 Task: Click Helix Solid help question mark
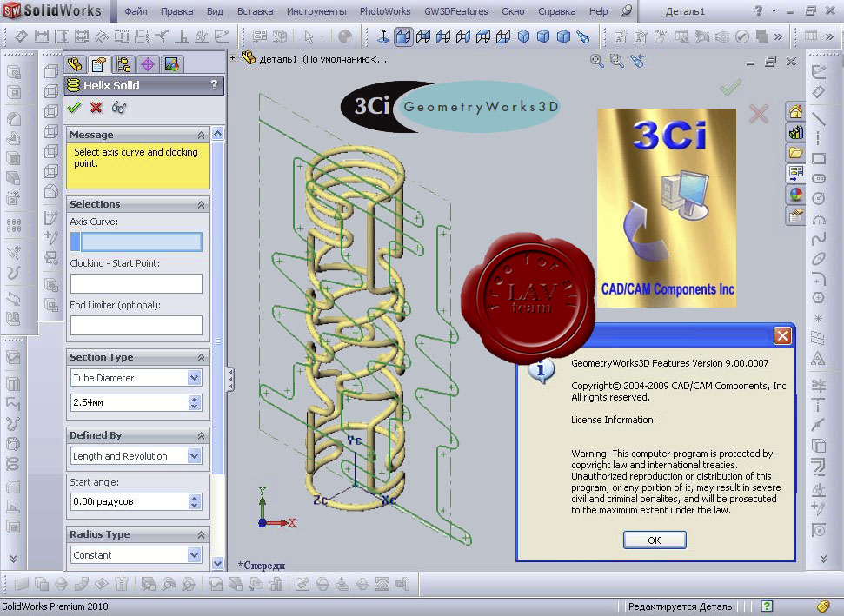214,84
